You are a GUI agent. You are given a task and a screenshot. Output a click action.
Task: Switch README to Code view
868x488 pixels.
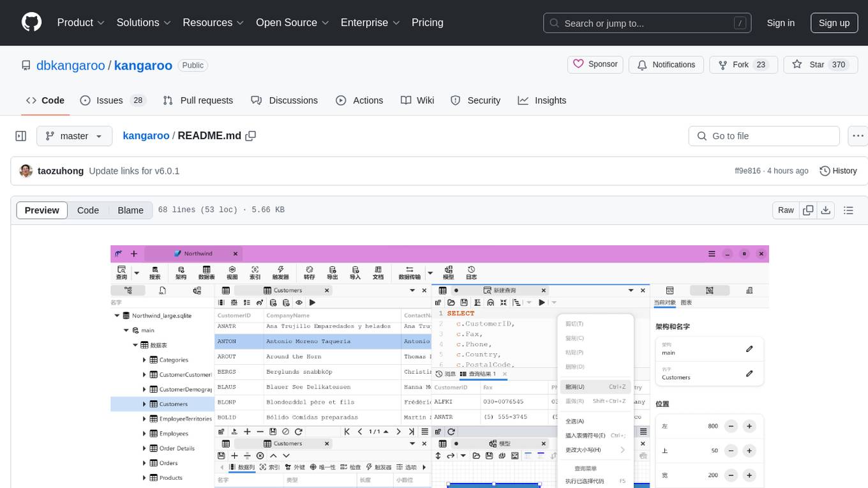point(88,210)
